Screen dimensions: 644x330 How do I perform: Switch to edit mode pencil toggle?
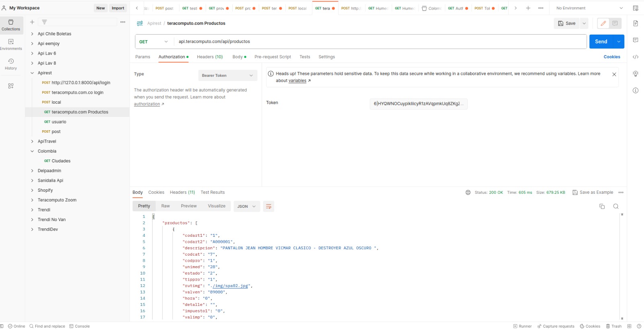coord(603,23)
